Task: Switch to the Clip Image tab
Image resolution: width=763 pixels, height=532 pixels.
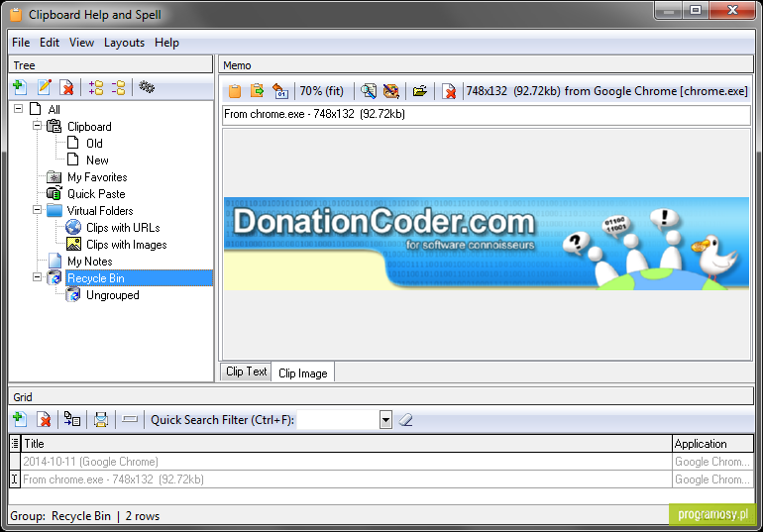Action: coord(302,372)
